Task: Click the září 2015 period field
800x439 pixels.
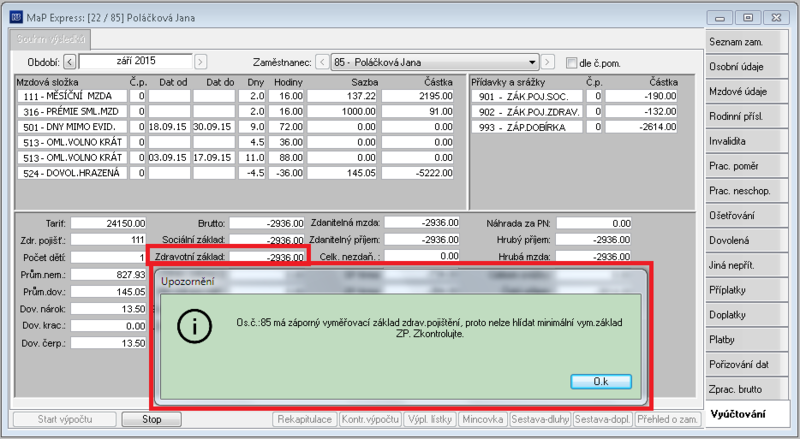Action: tap(136, 61)
